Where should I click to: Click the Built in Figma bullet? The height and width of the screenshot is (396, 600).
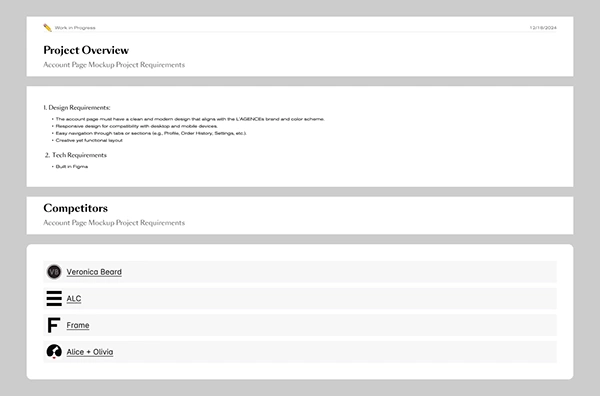coord(72,166)
